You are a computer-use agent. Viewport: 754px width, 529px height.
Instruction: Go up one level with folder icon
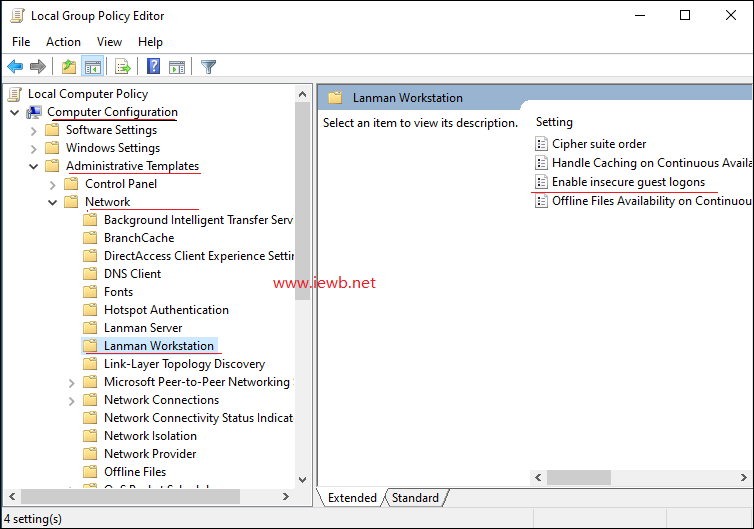[69, 66]
